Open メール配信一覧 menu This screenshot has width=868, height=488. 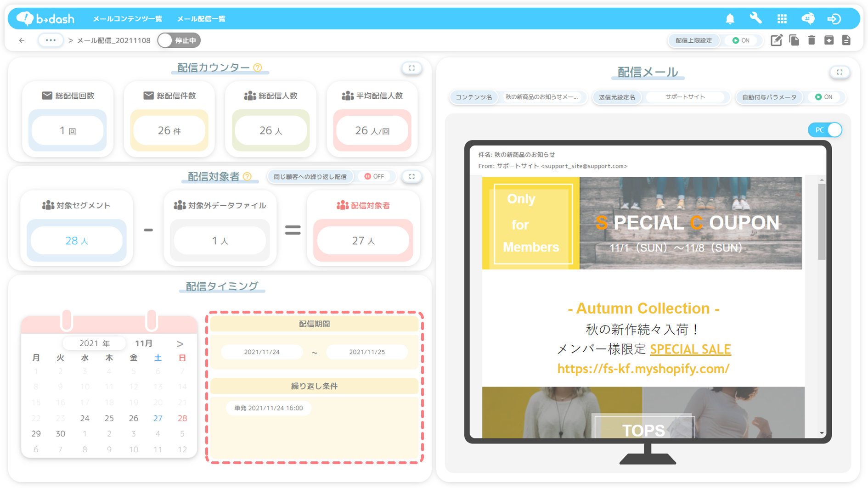pyautogui.click(x=201, y=19)
